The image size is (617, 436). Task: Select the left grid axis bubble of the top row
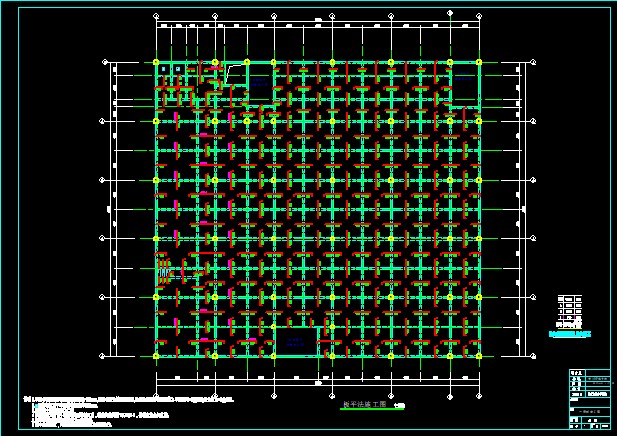click(x=105, y=63)
